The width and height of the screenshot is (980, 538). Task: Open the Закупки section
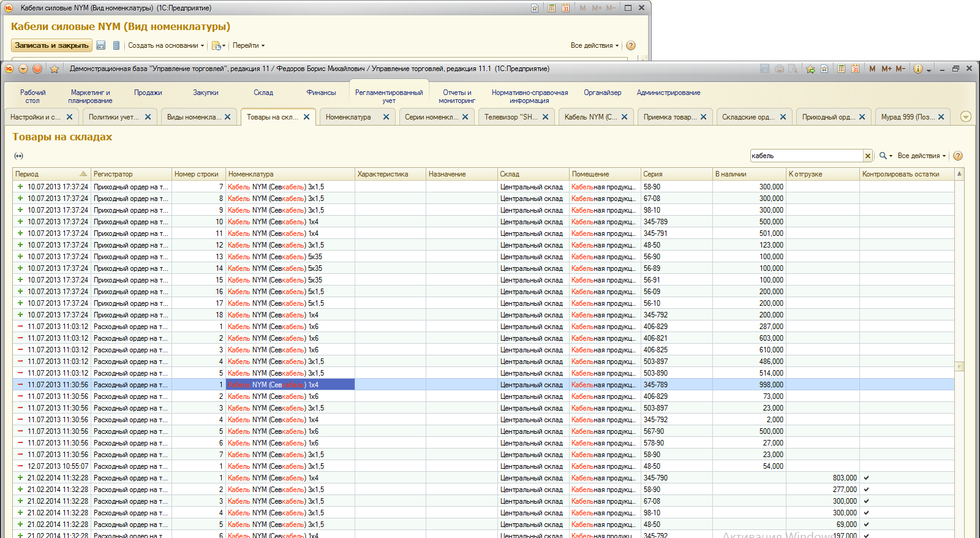pyautogui.click(x=206, y=93)
